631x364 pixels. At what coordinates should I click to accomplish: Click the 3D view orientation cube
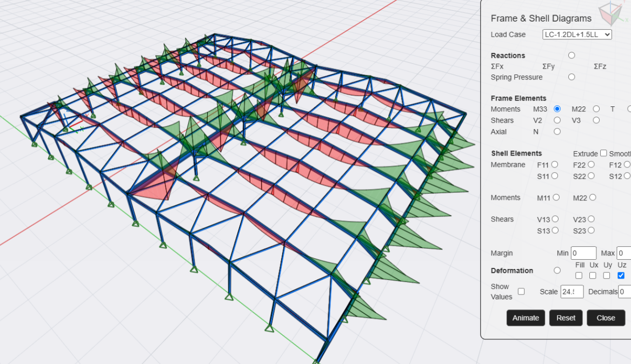[611, 14]
